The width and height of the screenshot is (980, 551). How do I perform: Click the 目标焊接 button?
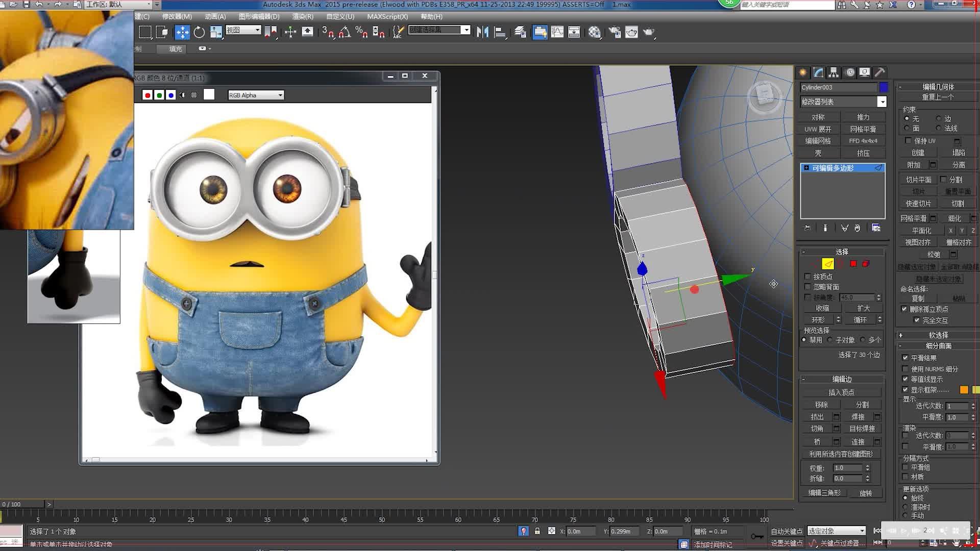862,429
